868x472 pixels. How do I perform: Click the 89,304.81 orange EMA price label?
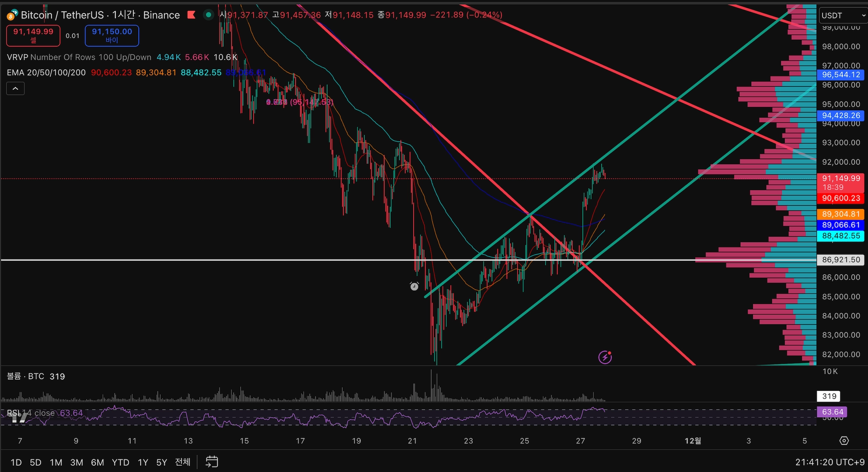click(x=841, y=214)
